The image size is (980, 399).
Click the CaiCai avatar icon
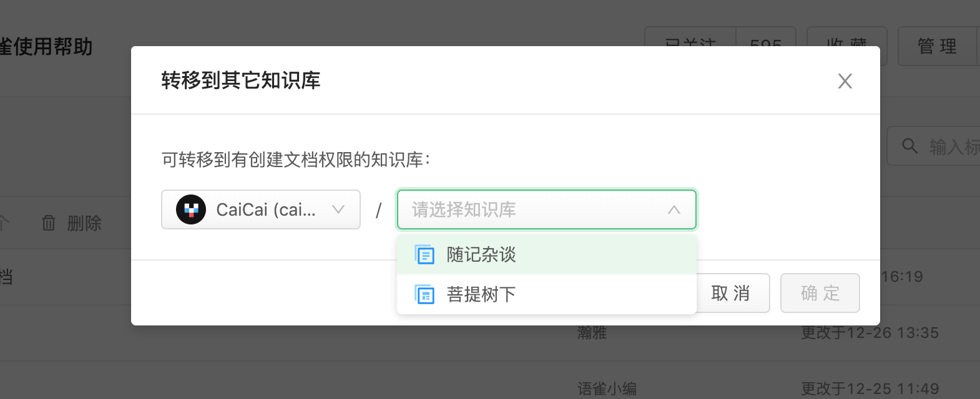pyautogui.click(x=191, y=209)
